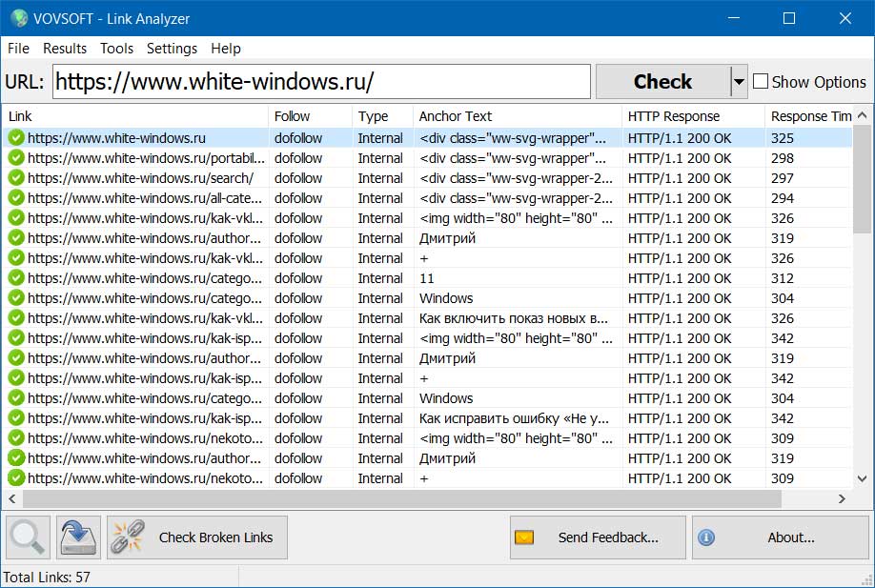Viewport: 875px width, 588px height.
Task: Click the response time value 325
Action: (x=783, y=138)
